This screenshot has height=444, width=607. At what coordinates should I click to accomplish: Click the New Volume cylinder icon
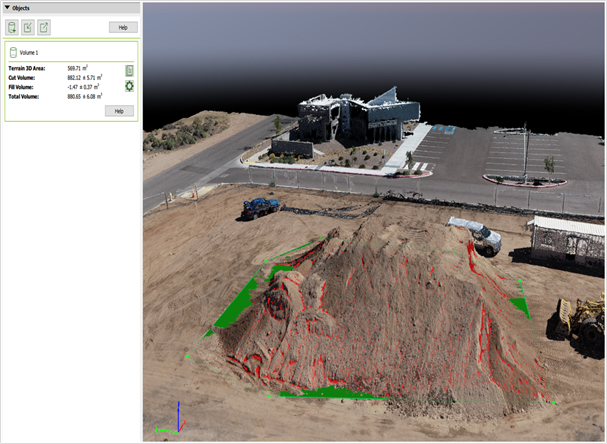(x=12, y=27)
